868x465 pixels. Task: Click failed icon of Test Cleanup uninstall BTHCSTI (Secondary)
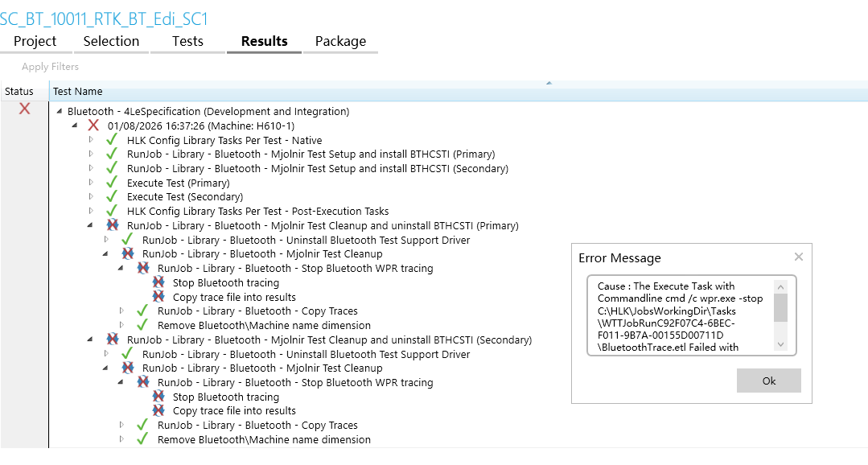113,339
